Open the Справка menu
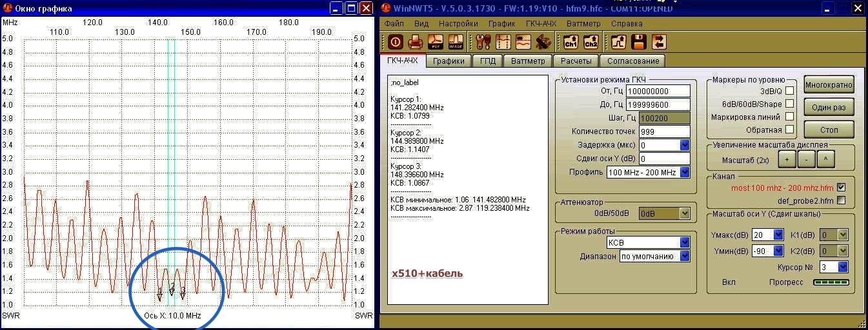 (626, 24)
